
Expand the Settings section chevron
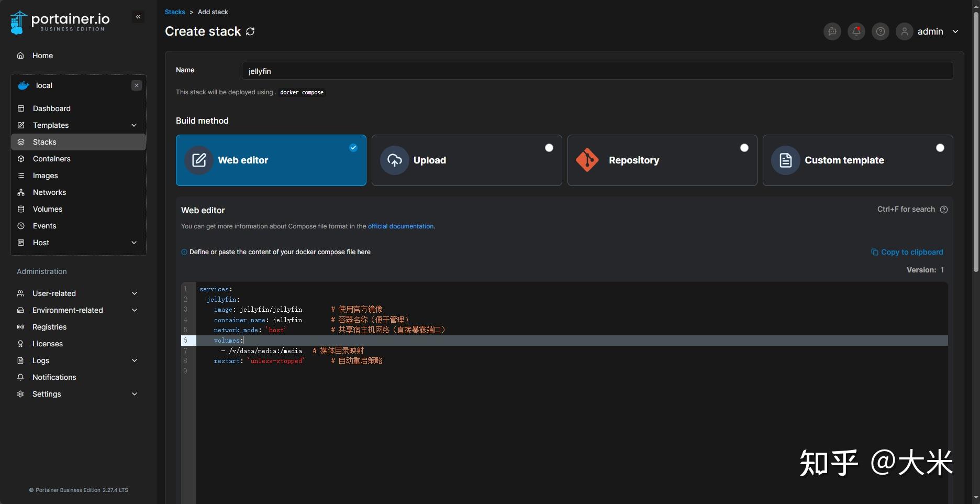[x=135, y=394]
